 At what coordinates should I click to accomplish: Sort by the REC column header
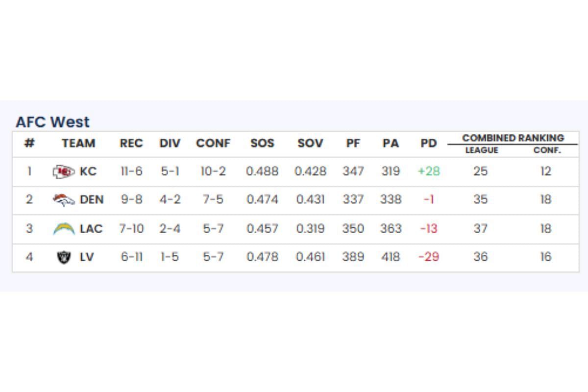point(131,144)
